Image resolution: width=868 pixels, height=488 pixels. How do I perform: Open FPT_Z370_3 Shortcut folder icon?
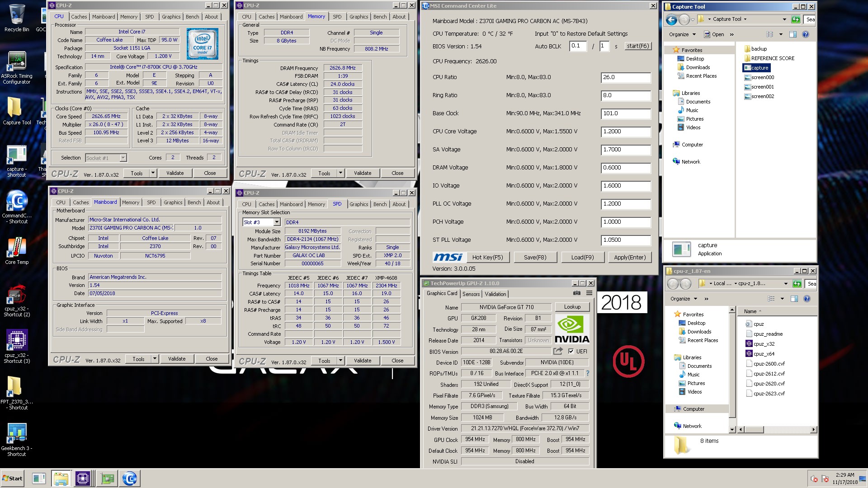pyautogui.click(x=17, y=393)
